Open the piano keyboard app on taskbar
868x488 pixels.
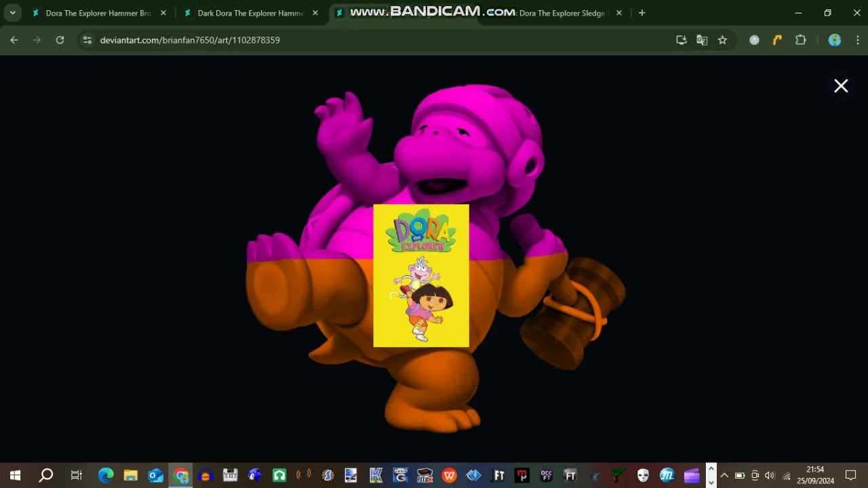(230, 475)
